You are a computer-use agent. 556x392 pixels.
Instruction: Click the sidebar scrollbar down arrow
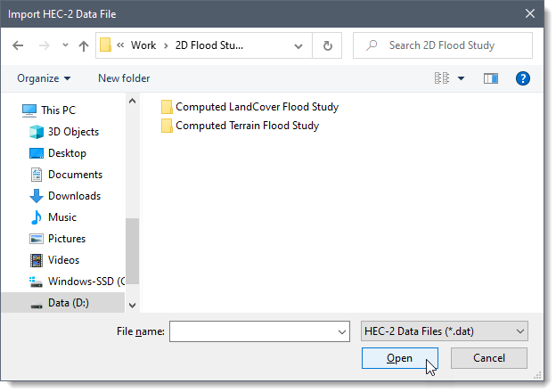[x=132, y=306]
